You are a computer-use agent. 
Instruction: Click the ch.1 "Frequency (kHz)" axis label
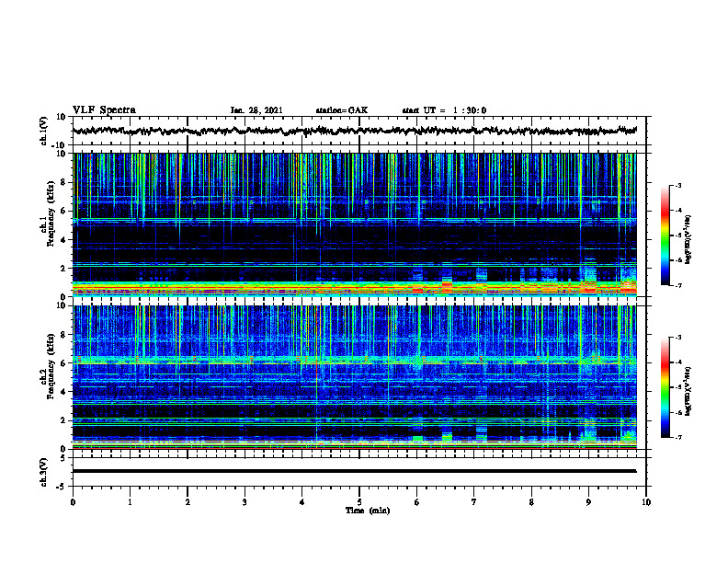(51, 214)
